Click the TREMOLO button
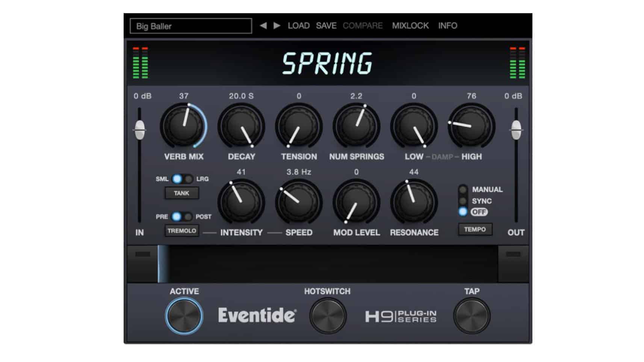Viewport: 644px width, 362px height. (x=182, y=231)
